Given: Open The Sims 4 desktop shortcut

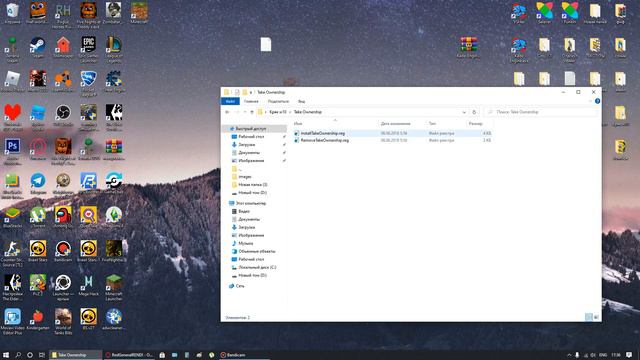Looking at the screenshot, I should (114, 217).
